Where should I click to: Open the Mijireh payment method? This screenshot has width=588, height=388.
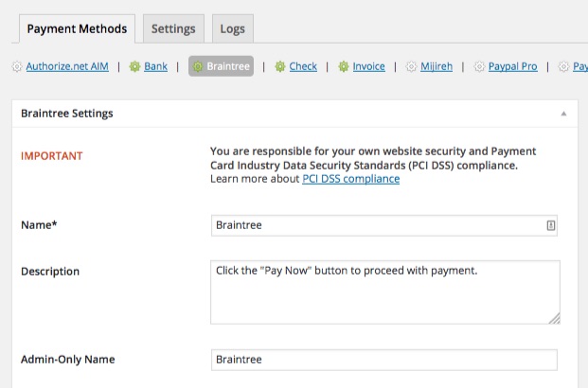coord(437,66)
